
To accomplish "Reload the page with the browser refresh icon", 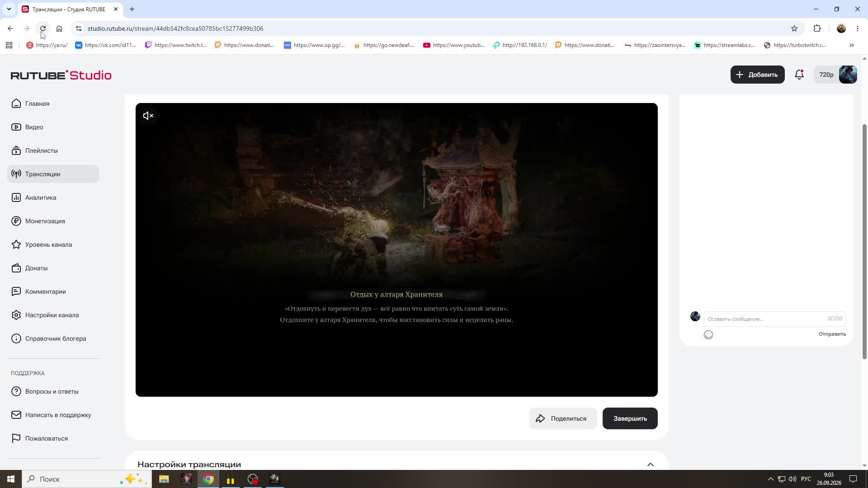I will [x=43, y=28].
